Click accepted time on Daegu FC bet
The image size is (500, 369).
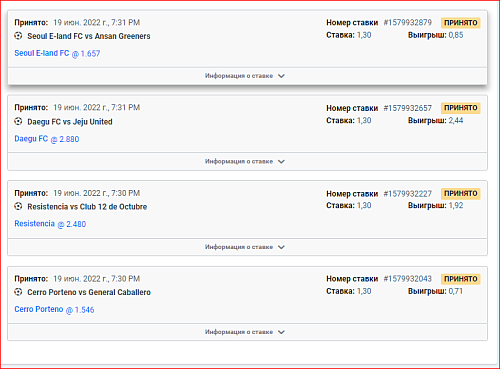coord(96,108)
